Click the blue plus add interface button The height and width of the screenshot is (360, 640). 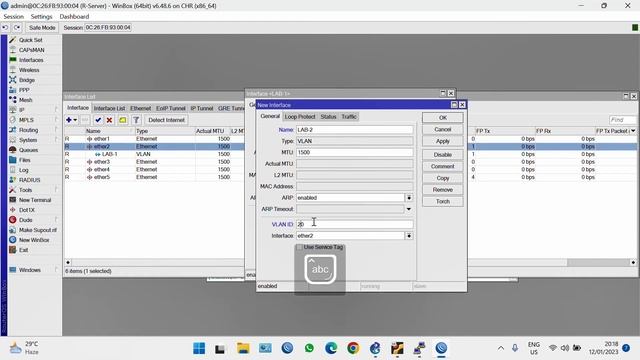click(x=69, y=120)
